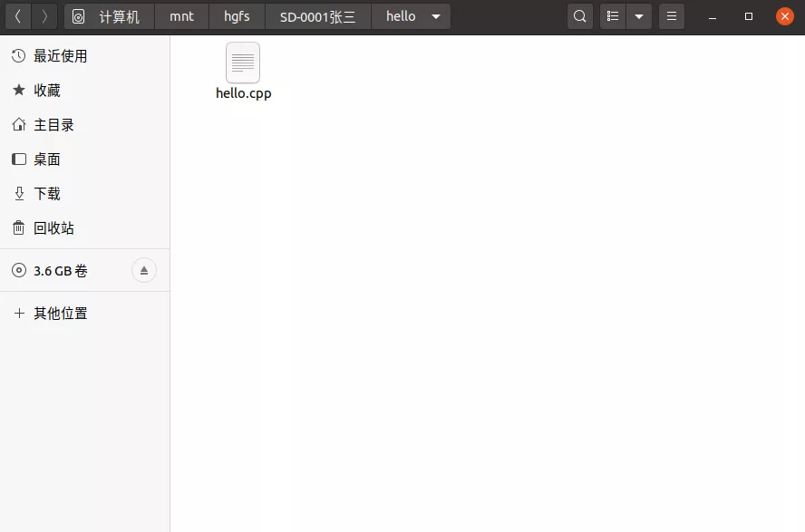Open 下载 downloads folder

(x=84, y=193)
